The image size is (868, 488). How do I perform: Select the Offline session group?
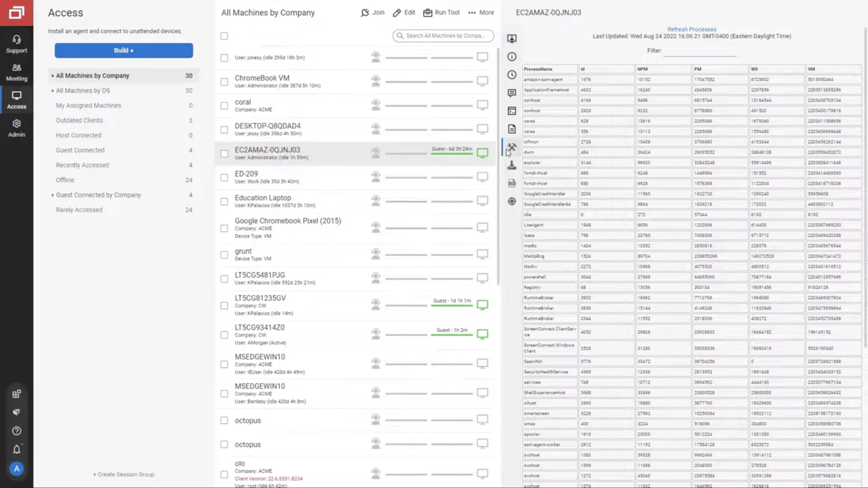[x=65, y=179]
